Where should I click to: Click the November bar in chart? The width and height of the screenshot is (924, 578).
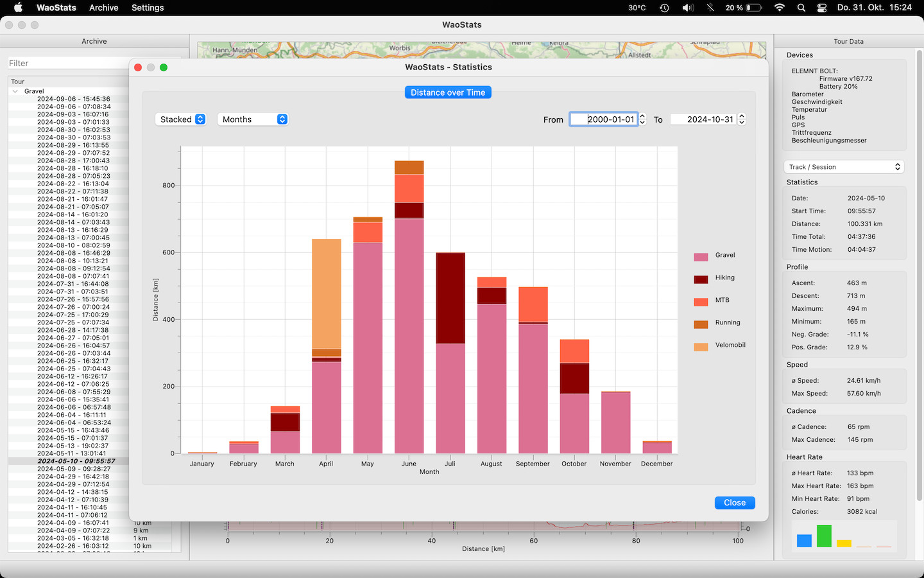(x=615, y=423)
